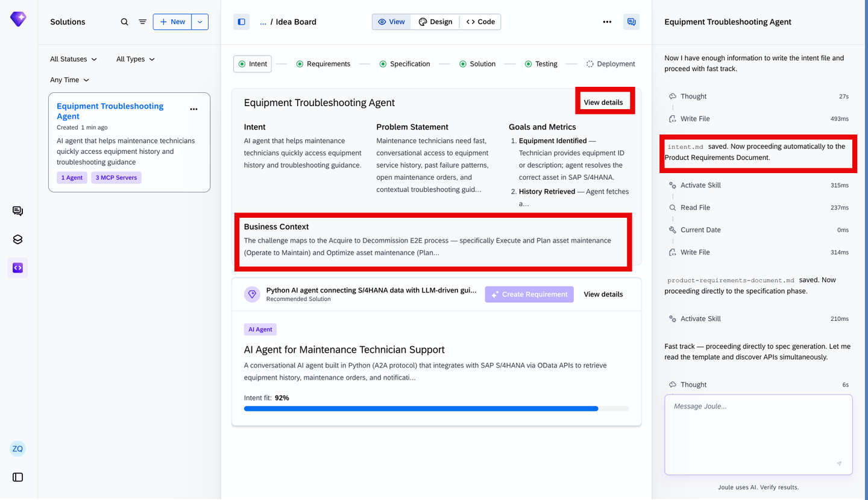View details of Equipment Troubleshooting Agent intent
The width and height of the screenshot is (868, 500).
(603, 103)
